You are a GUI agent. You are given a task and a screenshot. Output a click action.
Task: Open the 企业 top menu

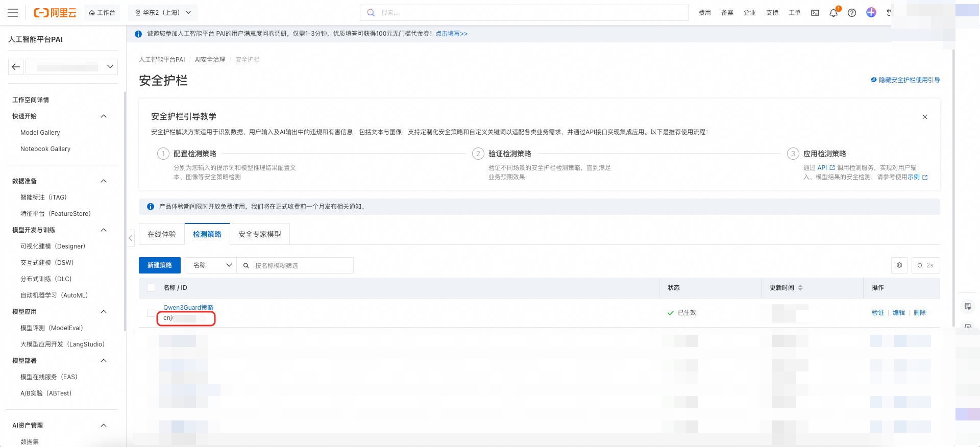click(750, 13)
